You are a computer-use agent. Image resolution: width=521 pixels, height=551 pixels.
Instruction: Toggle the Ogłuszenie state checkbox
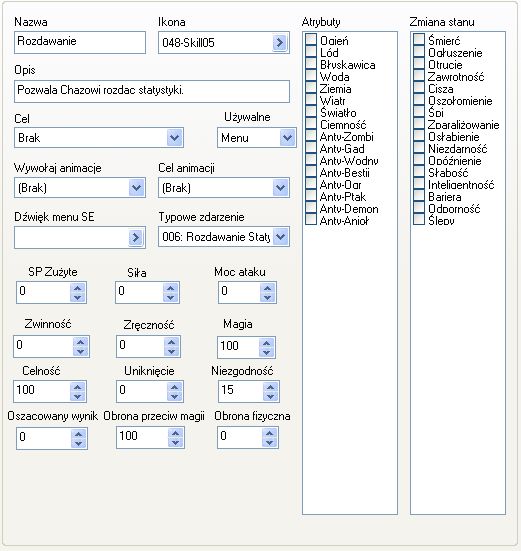419,51
